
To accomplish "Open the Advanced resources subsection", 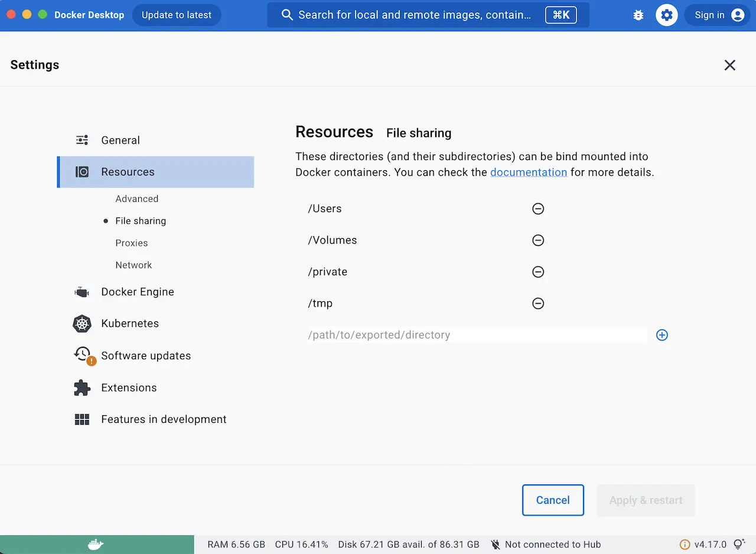I will pyautogui.click(x=137, y=199).
